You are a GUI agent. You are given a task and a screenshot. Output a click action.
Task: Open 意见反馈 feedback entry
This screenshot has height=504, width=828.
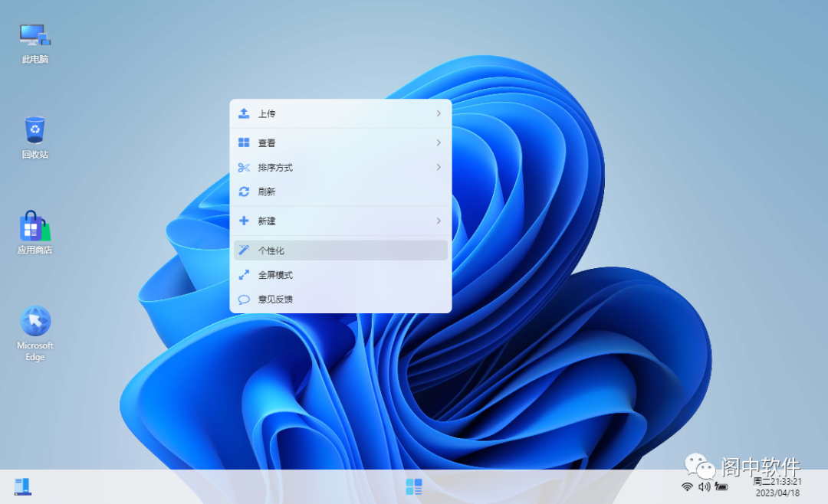[x=340, y=299]
